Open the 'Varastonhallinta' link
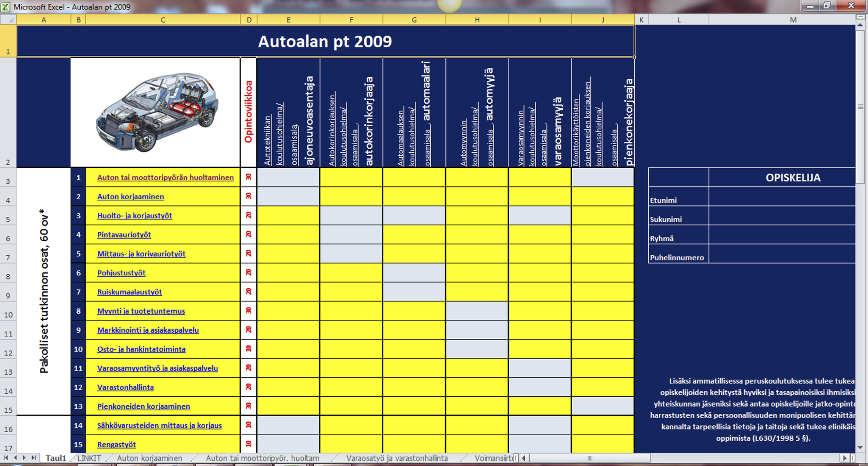868x466 pixels. 125,387
